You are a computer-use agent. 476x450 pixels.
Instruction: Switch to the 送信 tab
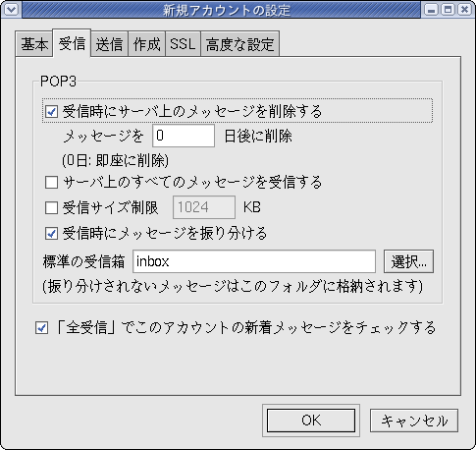click(109, 44)
